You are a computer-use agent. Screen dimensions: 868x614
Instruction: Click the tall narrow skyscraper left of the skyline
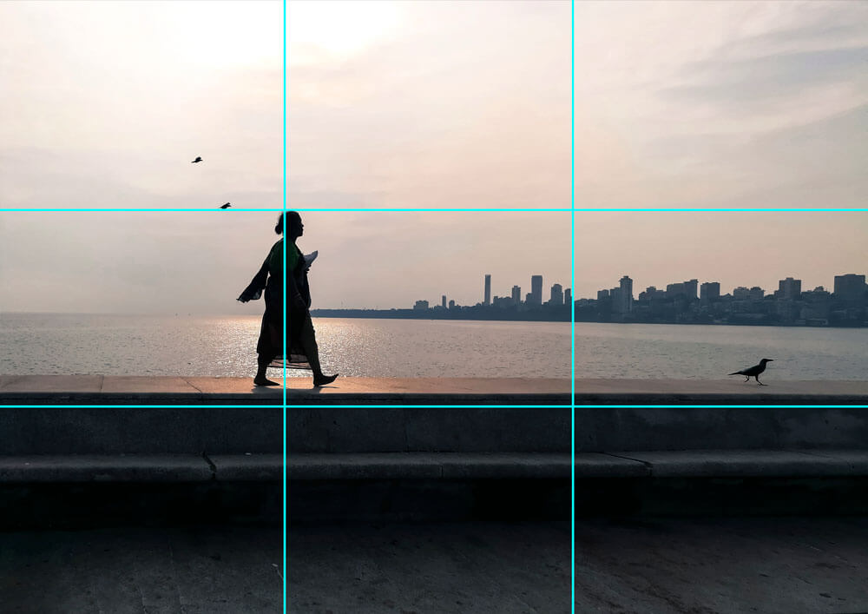487,289
